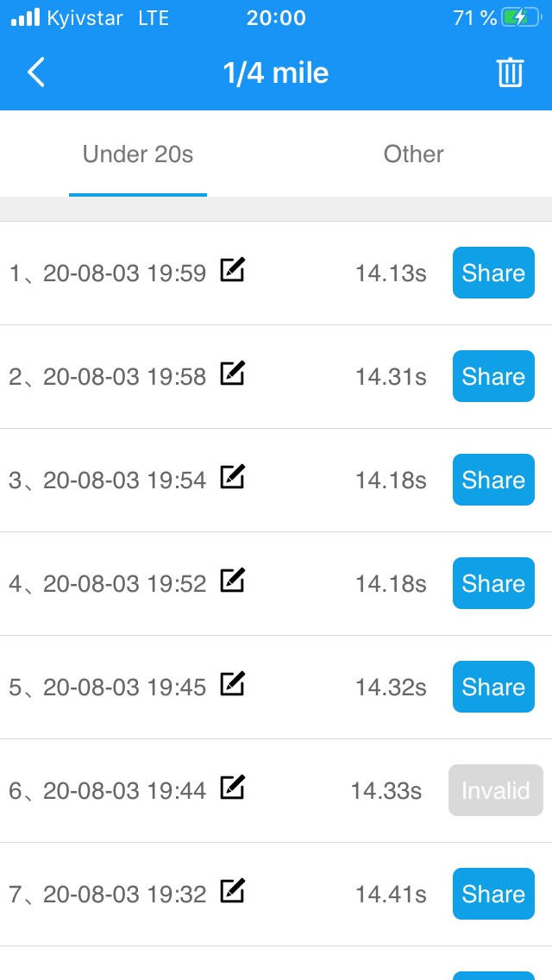The image size is (552, 980).
Task: Tap the back arrow icon
Action: pyautogui.click(x=36, y=72)
